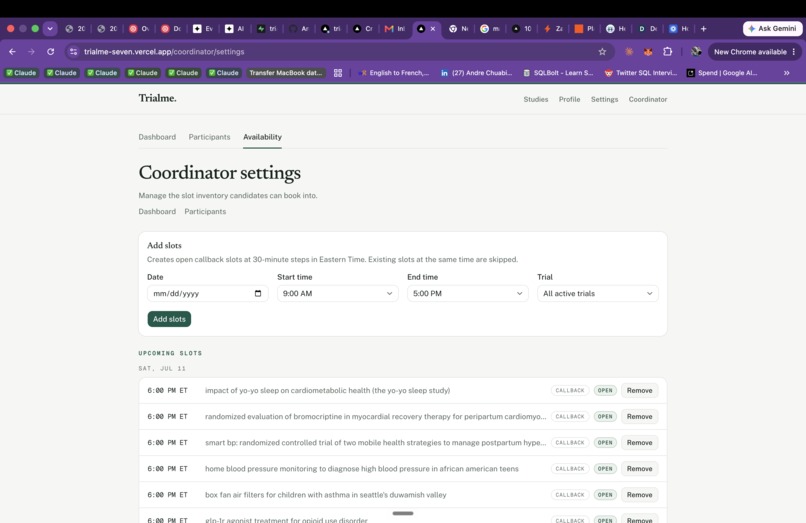
Task: Switch to the 'Ev' browser tab
Action: pos(203,29)
